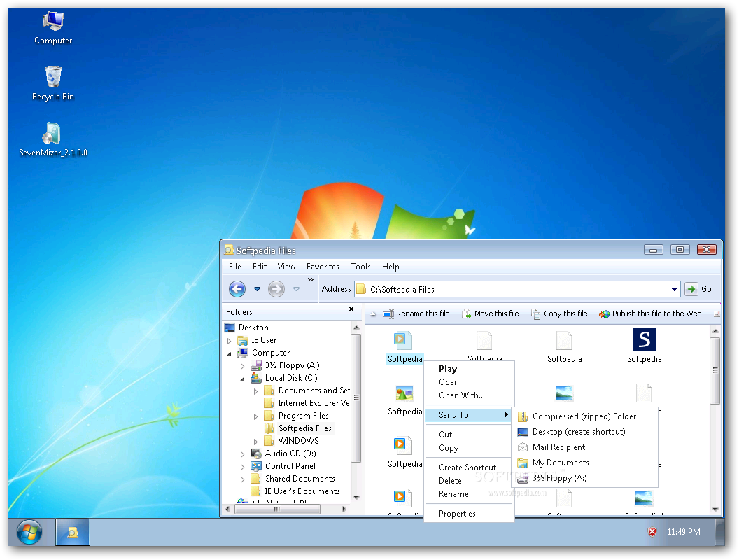The height and width of the screenshot is (560, 739).
Task: Choose Create Shortcut from context menu
Action: [x=467, y=468]
